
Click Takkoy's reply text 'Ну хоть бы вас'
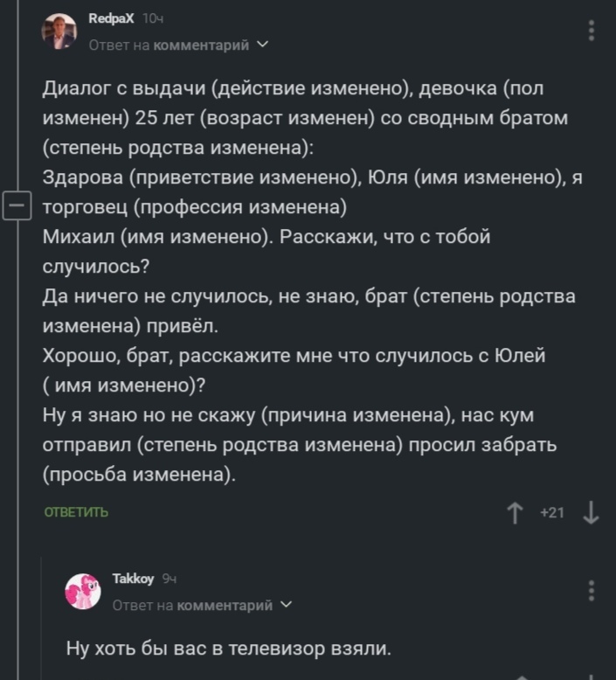coord(229,649)
